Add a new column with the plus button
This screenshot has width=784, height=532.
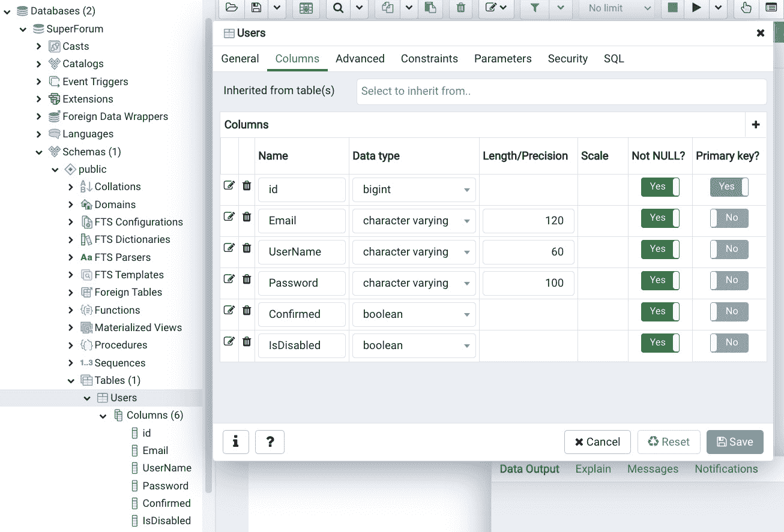pos(756,125)
